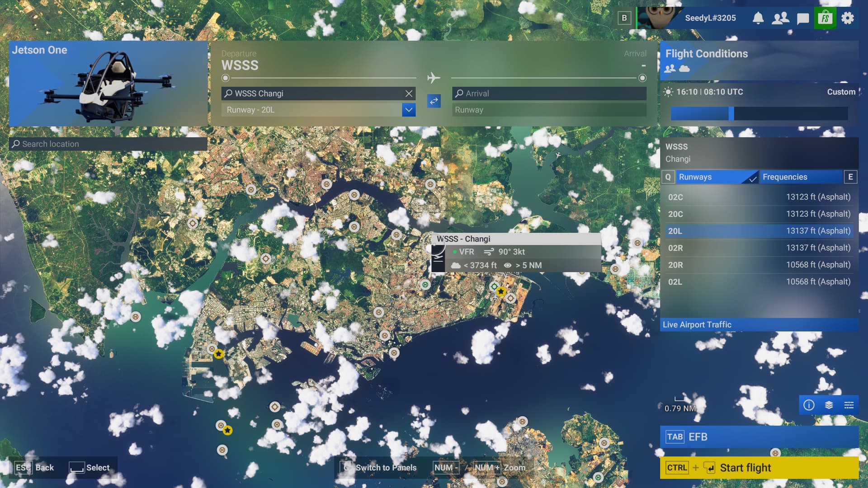This screenshot has height=488, width=868.
Task: Open the friends group icon
Action: (780, 18)
